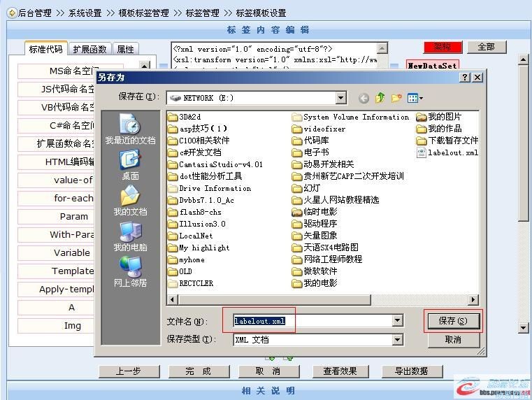The height and width of the screenshot is (400, 532).
Task: Open Network Places (网上邻居) shortcut
Action: 130,272
